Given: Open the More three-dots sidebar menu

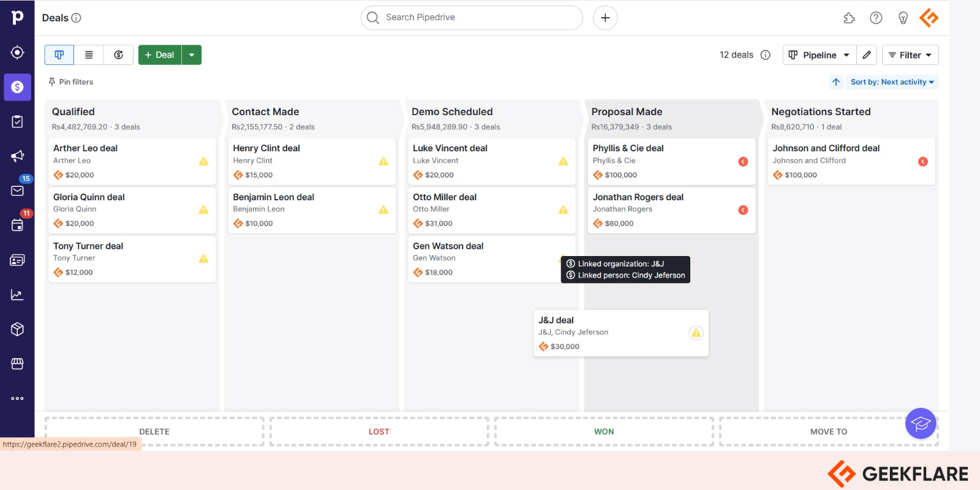Looking at the screenshot, I should (17, 398).
